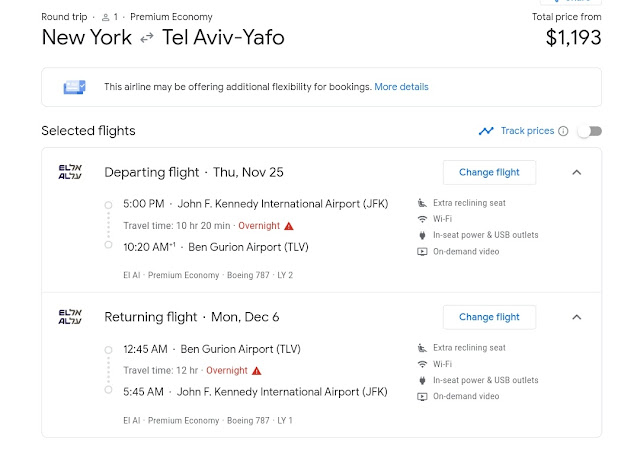Click the Track prices info icon
This screenshot has width=640, height=452.
click(563, 131)
